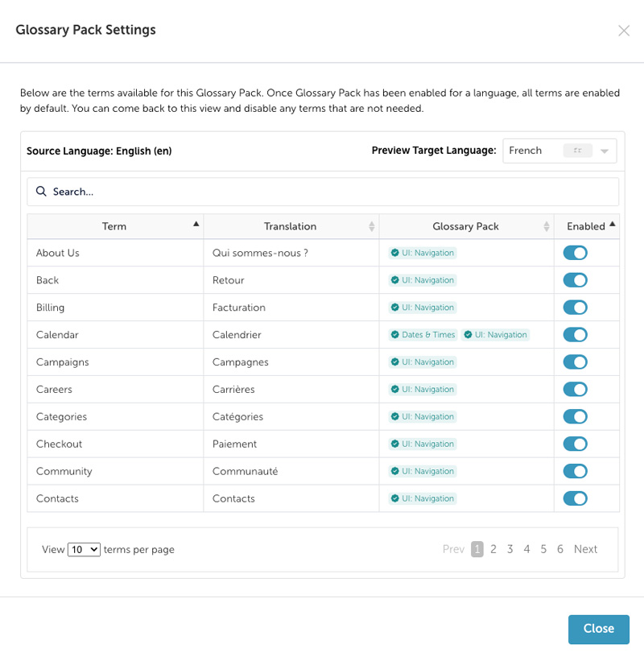The width and height of the screenshot is (644, 661).
Task: Click translation Catégories
Action: (x=237, y=416)
